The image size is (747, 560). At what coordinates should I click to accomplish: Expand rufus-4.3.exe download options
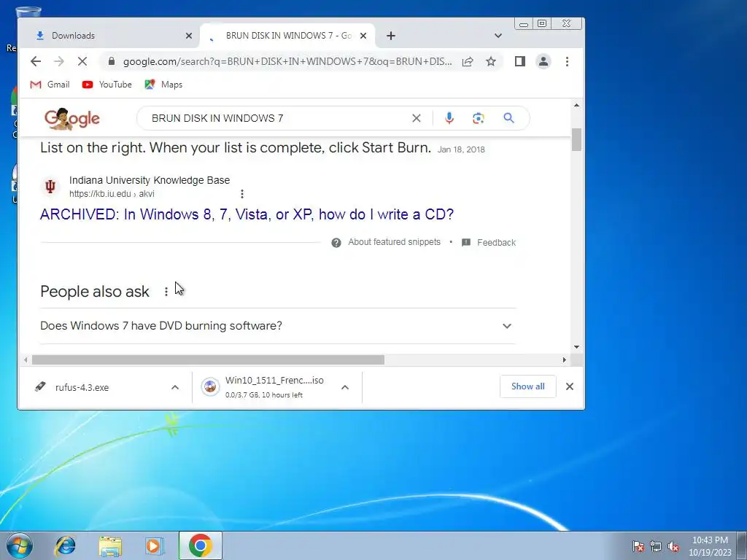175,387
